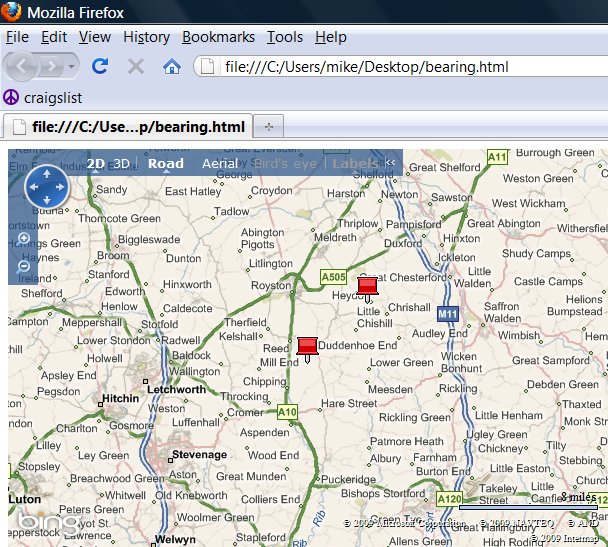Click the Bishops Stortford label
The height and width of the screenshot is (547, 608).
tap(383, 493)
